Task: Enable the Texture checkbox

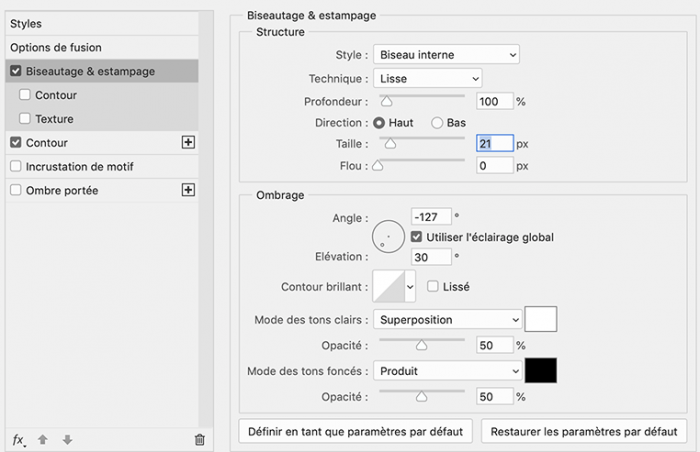Action: click(25, 119)
